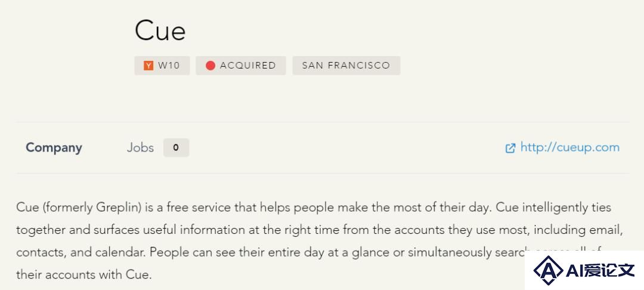Click 'Cue intelligently ties' in the first line

tap(553, 208)
